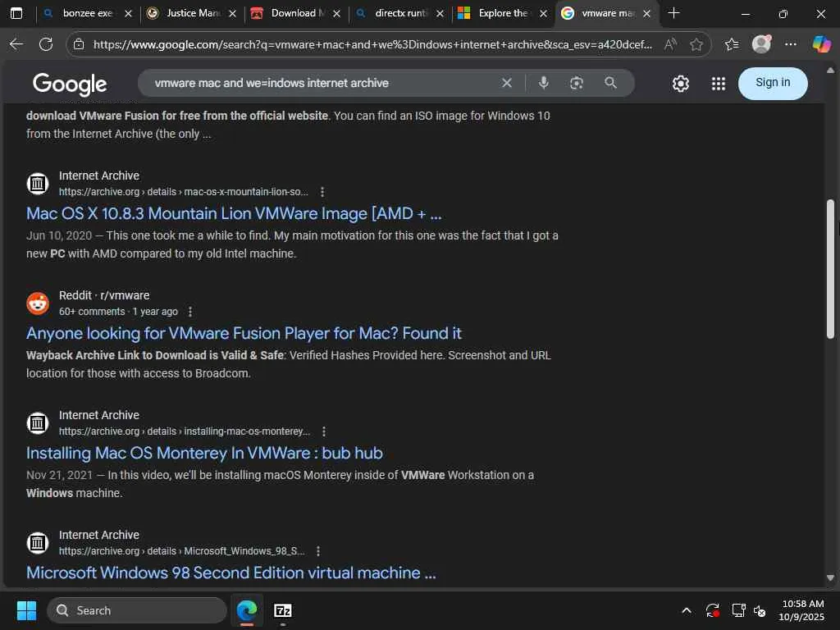Open Google quick settings gear
The image size is (840, 630).
680,84
